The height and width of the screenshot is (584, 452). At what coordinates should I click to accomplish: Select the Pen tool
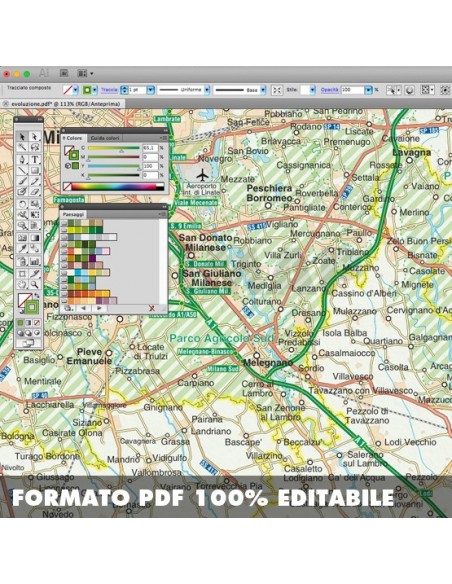pyautogui.click(x=22, y=160)
